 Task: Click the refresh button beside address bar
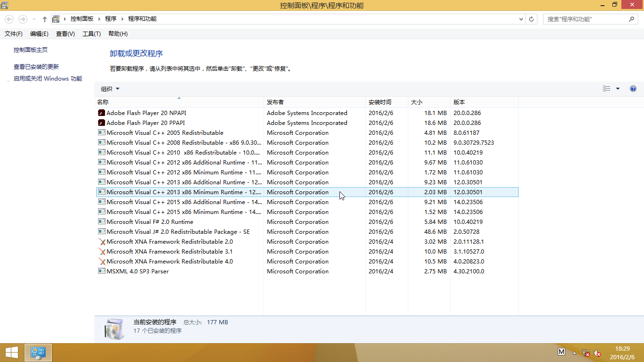tap(532, 19)
